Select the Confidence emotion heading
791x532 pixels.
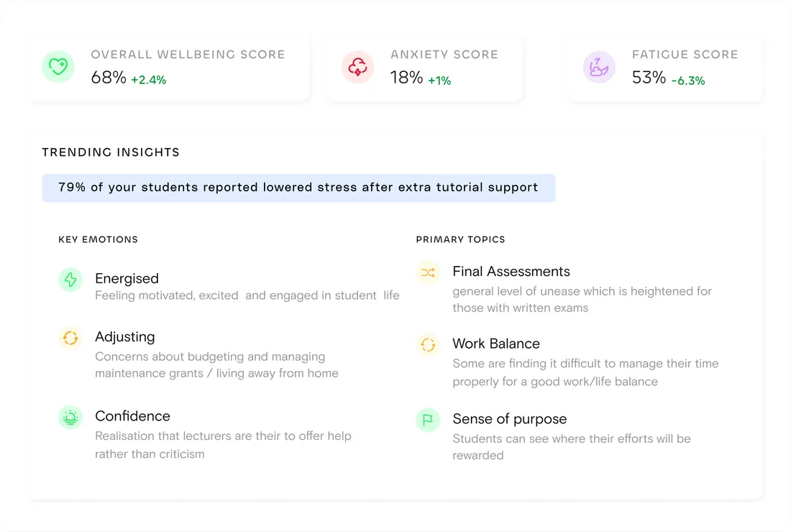[132, 416]
